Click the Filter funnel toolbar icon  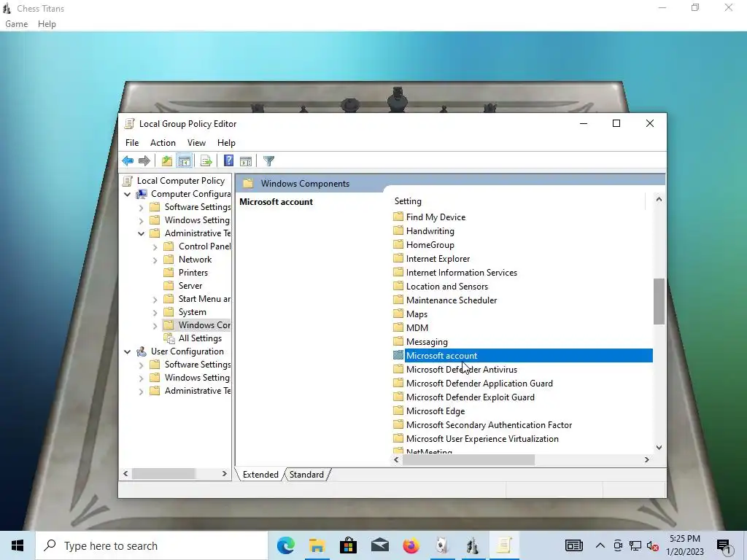268,161
